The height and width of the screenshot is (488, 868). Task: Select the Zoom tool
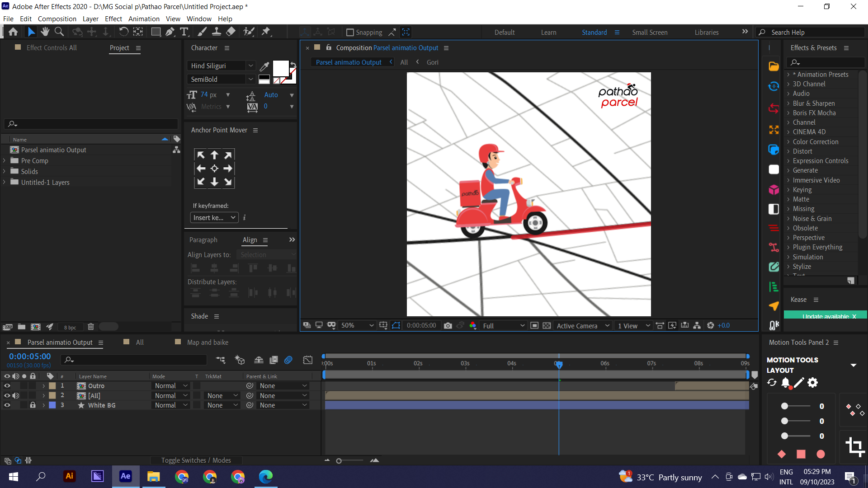(x=59, y=32)
